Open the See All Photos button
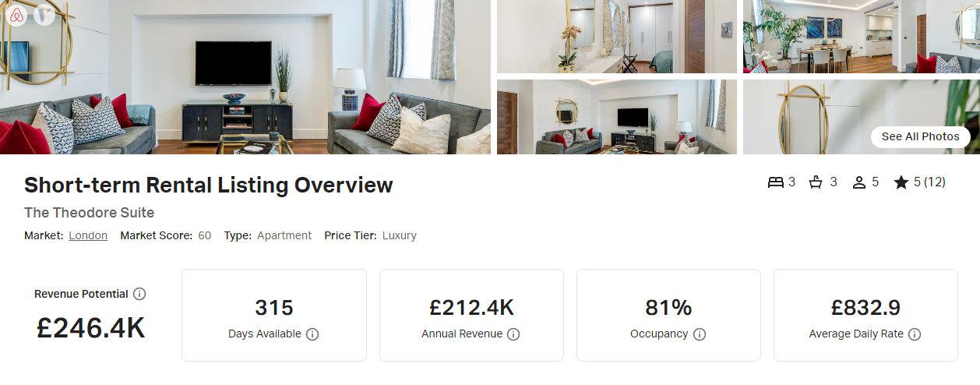Screen dimensions: 980x385 [920, 136]
